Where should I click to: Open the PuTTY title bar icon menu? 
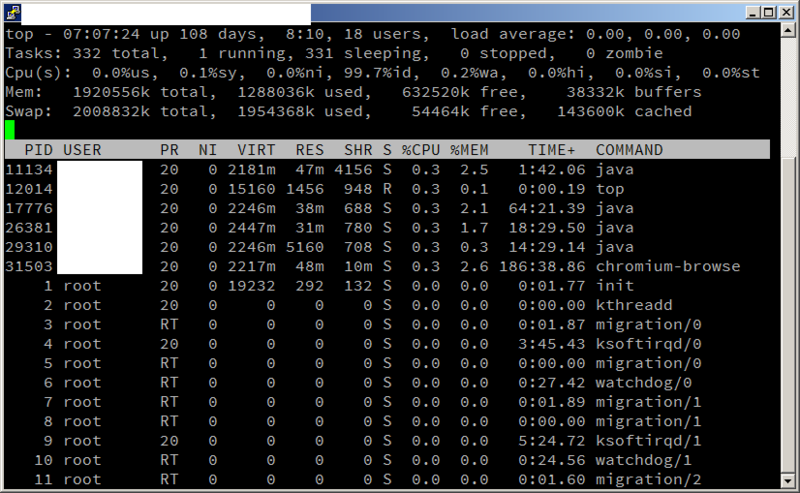13,12
